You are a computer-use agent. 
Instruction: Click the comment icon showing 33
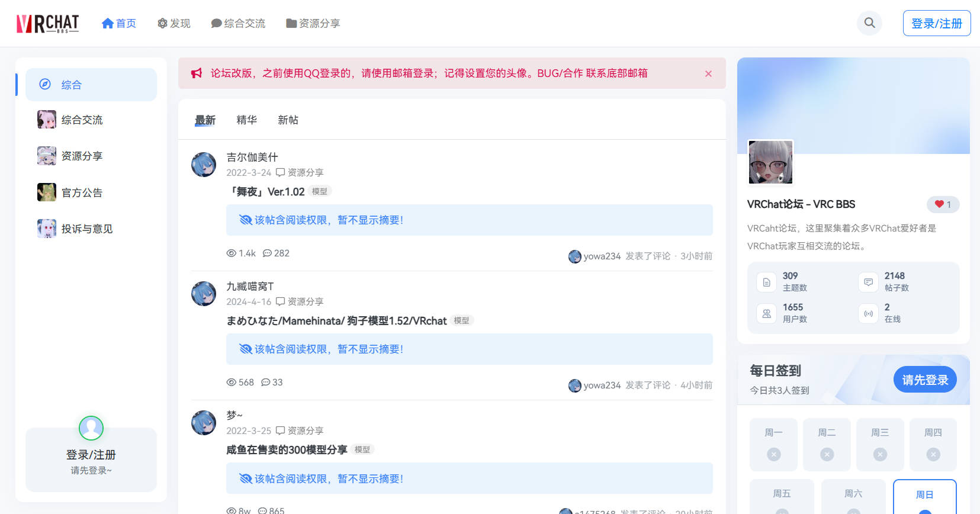point(266,382)
